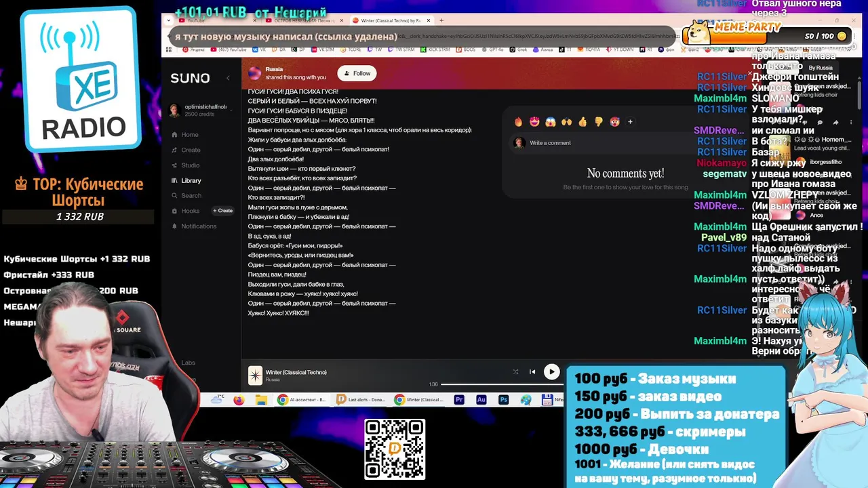React with the fire emoji
The width and height of the screenshot is (868, 488).
(519, 122)
